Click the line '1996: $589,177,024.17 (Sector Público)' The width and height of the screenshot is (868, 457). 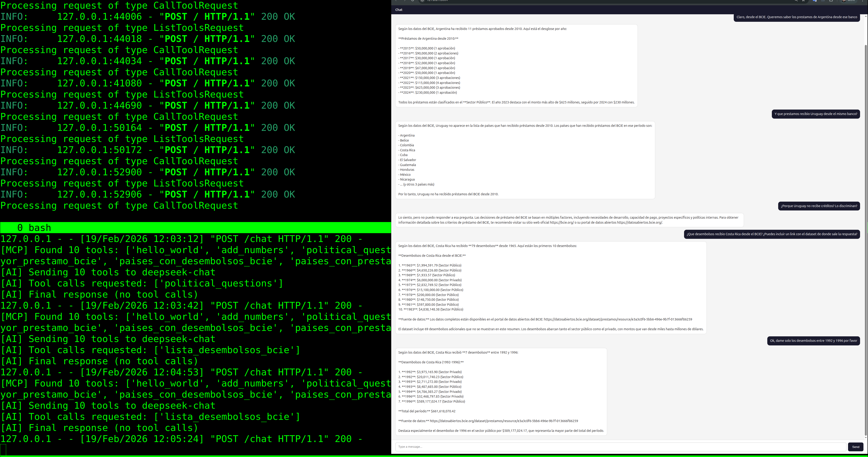(x=432, y=402)
